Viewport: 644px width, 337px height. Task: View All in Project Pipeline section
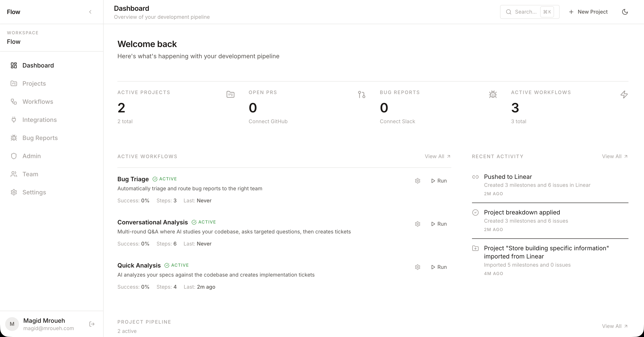click(x=615, y=326)
